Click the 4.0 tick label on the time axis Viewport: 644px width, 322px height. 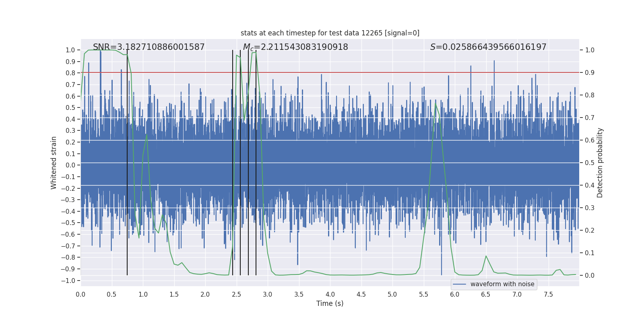coord(330,294)
